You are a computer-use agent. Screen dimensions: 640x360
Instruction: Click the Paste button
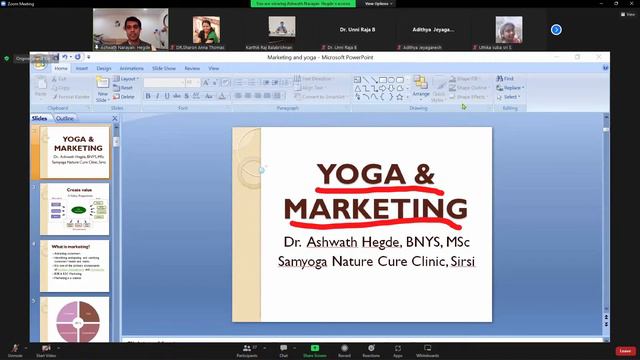click(x=41, y=88)
